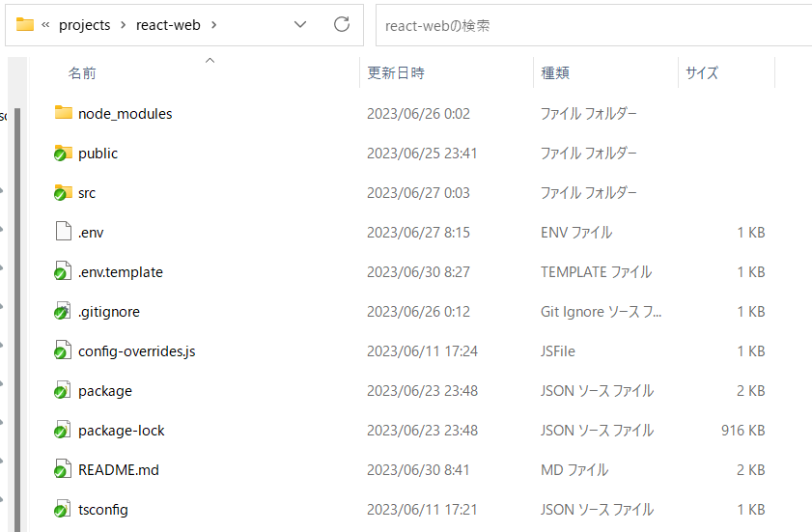Click react-web breadcrumb segment
Screen dimensions: 812x532
(x=168, y=25)
